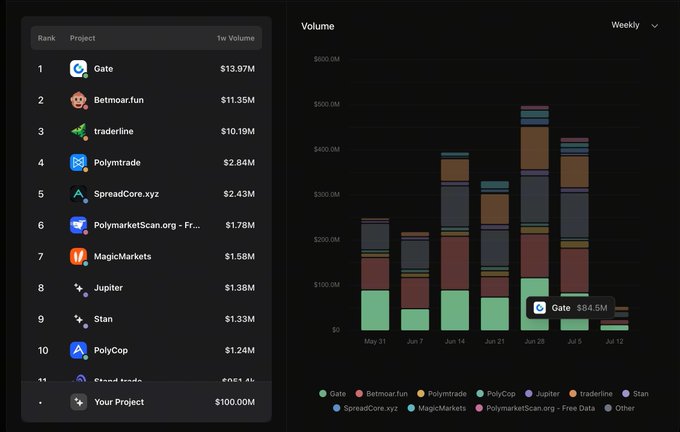Click the chevron beside Weekly
Viewport: 680px width, 432px height.
655,26
